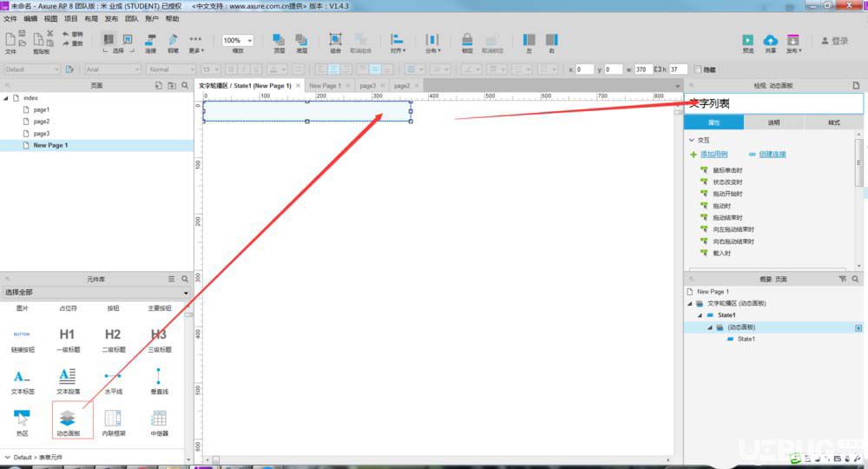Screen dimensions: 868x469
Task: Search in the 元件库 widget library
Action: point(185,279)
